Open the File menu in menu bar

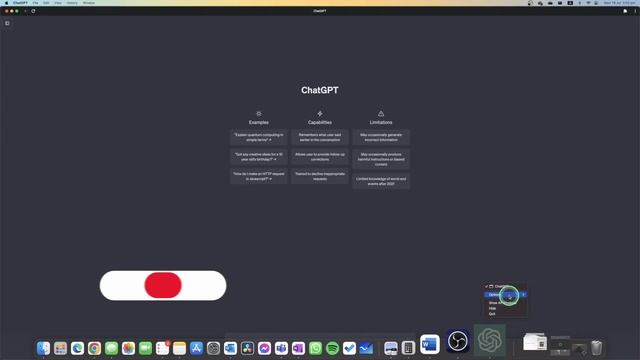tap(36, 3)
